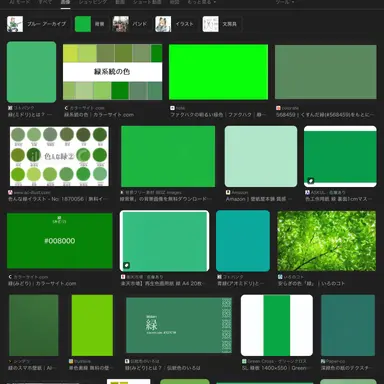
Task: Click the green square on 背景 chip
Action: pos(83,24)
